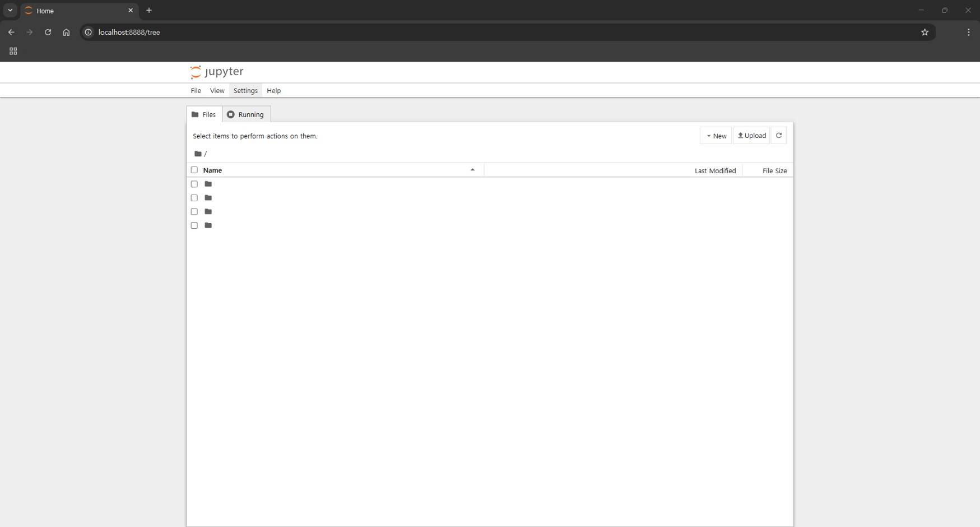Image resolution: width=980 pixels, height=527 pixels.
Task: Toggle Name column sort arrow
Action: (472, 170)
